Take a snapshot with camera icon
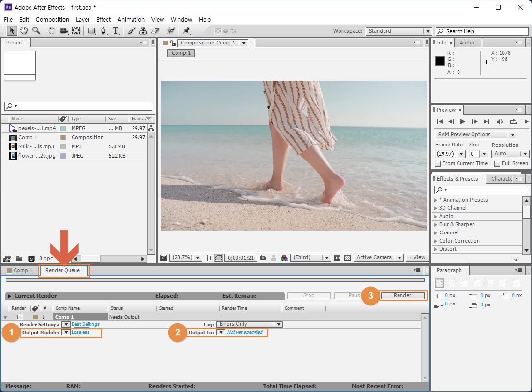Screen dimensions: 532x392 pyautogui.click(x=263, y=258)
